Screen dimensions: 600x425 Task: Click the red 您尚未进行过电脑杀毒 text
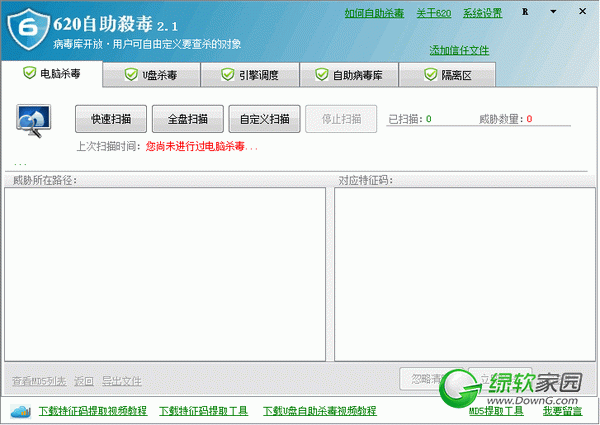[202, 146]
